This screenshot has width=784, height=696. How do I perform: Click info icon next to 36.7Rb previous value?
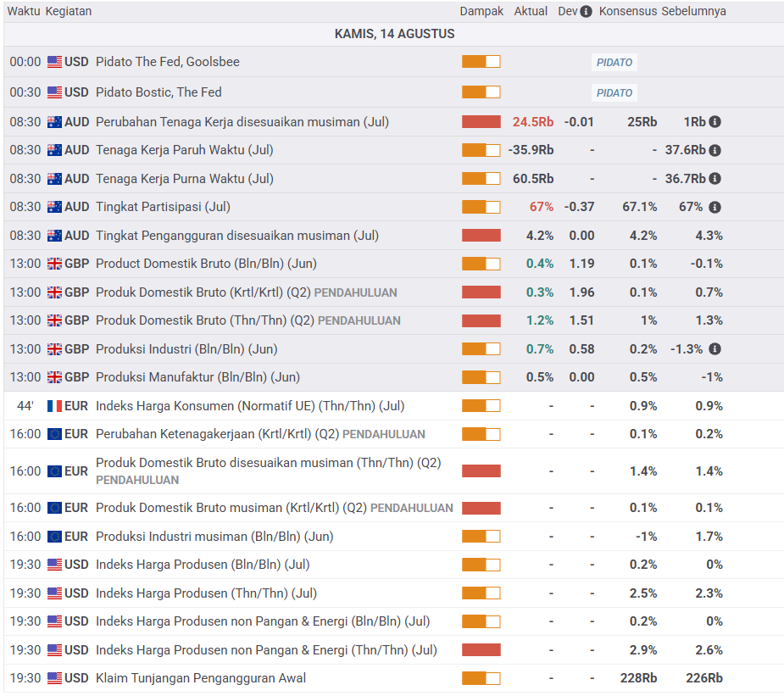[714, 179]
